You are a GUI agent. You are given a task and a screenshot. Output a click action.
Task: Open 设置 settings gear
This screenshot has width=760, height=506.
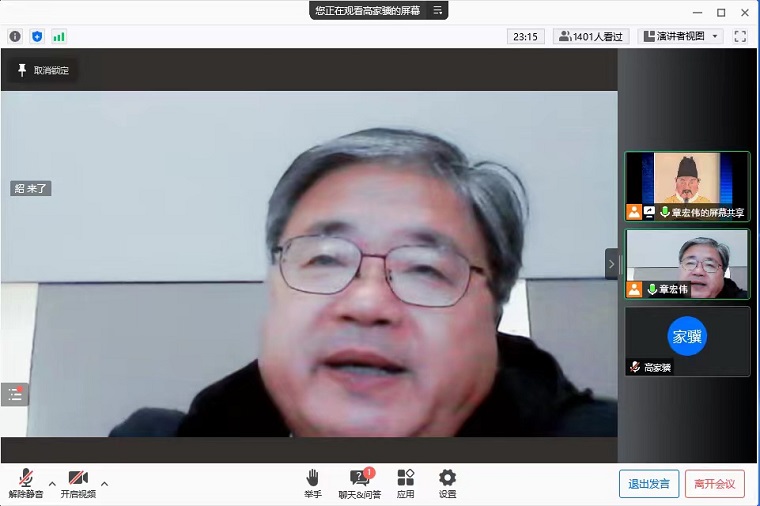tap(447, 482)
